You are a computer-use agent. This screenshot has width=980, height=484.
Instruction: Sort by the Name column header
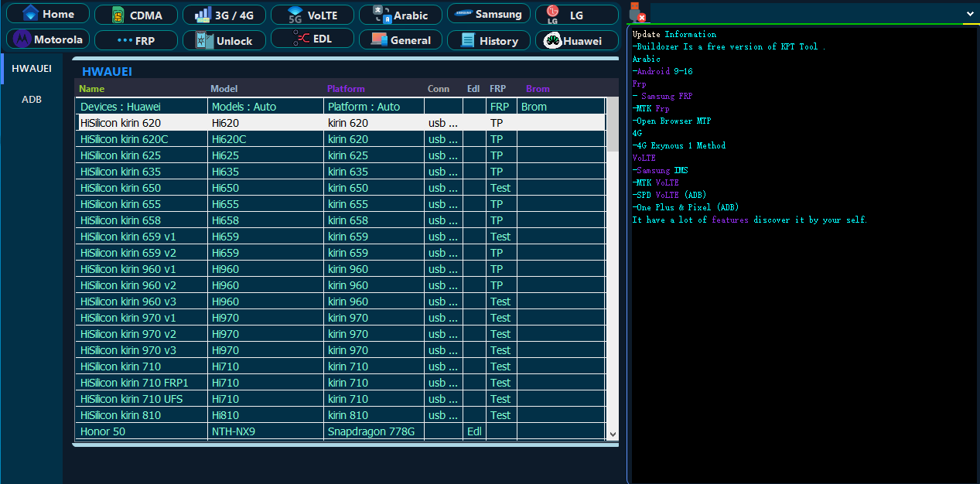(91, 89)
